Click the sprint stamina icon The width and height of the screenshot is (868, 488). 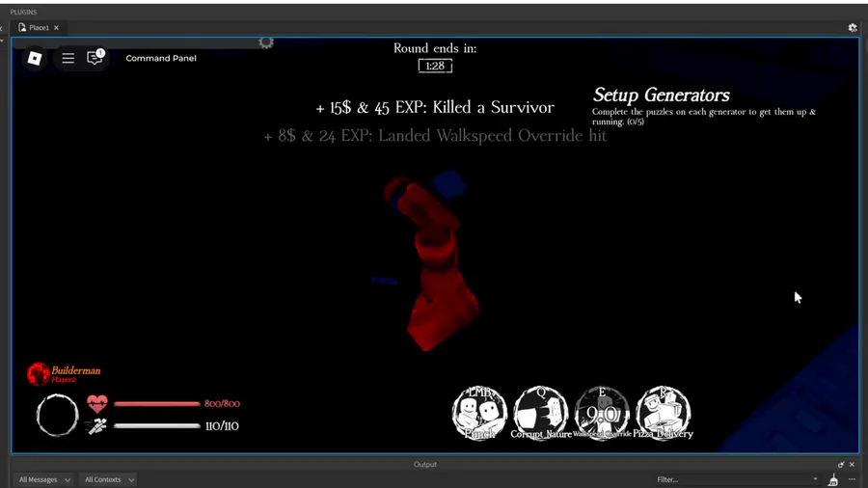click(x=96, y=426)
